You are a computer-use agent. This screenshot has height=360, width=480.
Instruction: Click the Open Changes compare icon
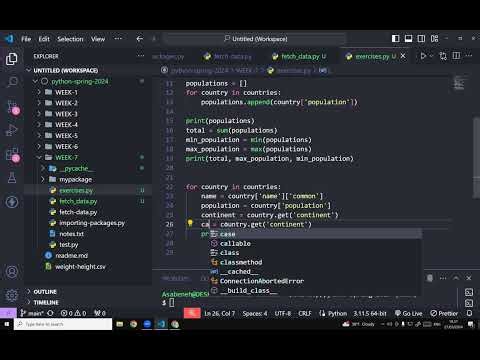(x=443, y=56)
